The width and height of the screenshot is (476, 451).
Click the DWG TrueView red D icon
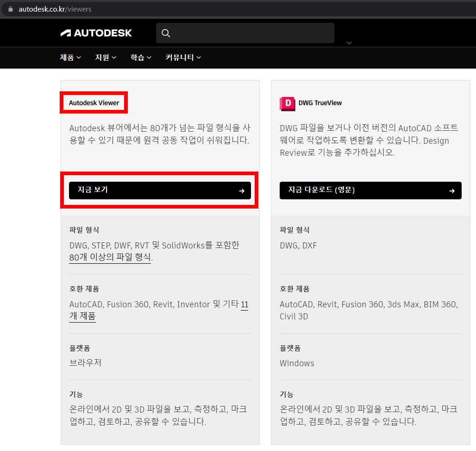[x=287, y=104]
